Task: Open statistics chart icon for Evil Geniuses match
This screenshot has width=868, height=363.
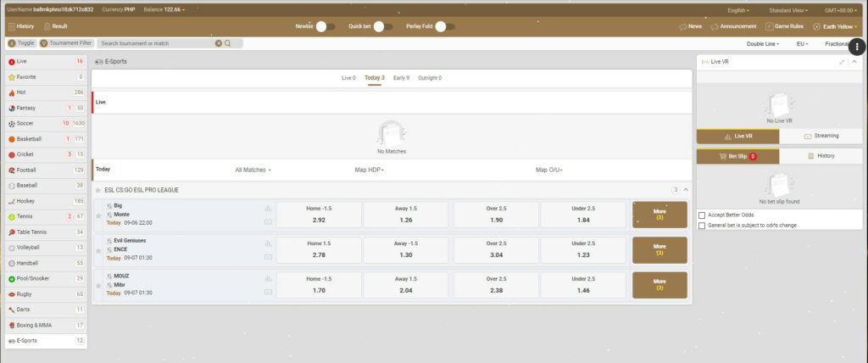Action: tap(269, 243)
